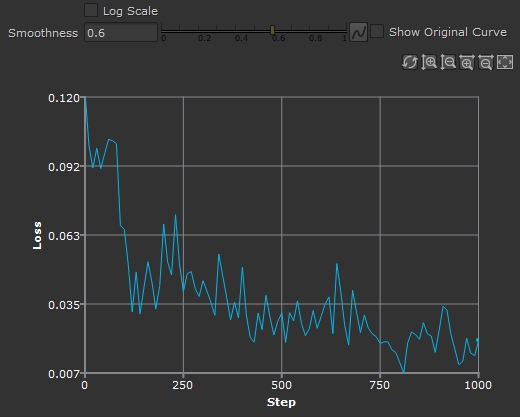Zoom in horizontally on the graph

(x=467, y=62)
